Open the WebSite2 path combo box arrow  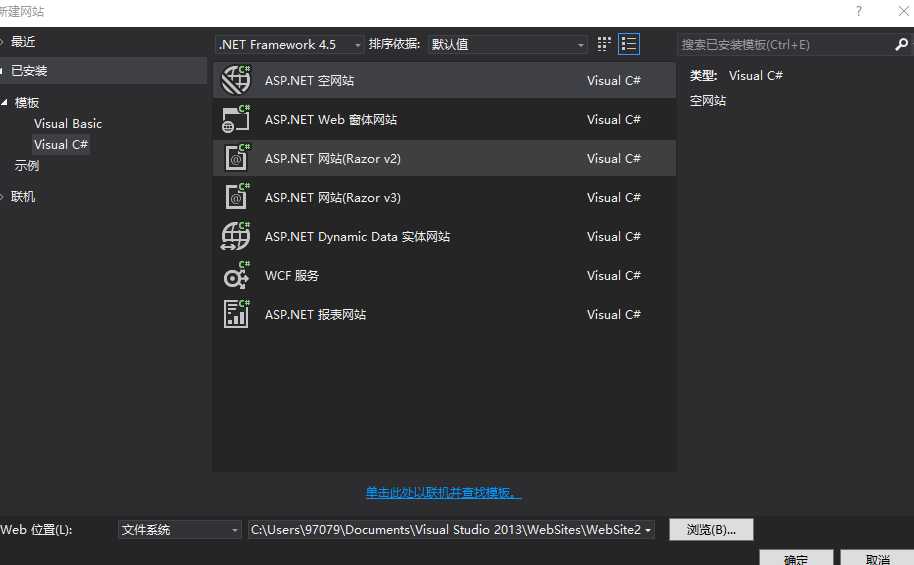[x=648, y=529]
